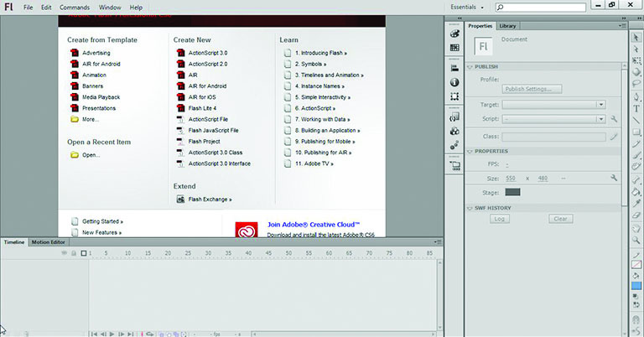Open the Help menu

click(136, 8)
